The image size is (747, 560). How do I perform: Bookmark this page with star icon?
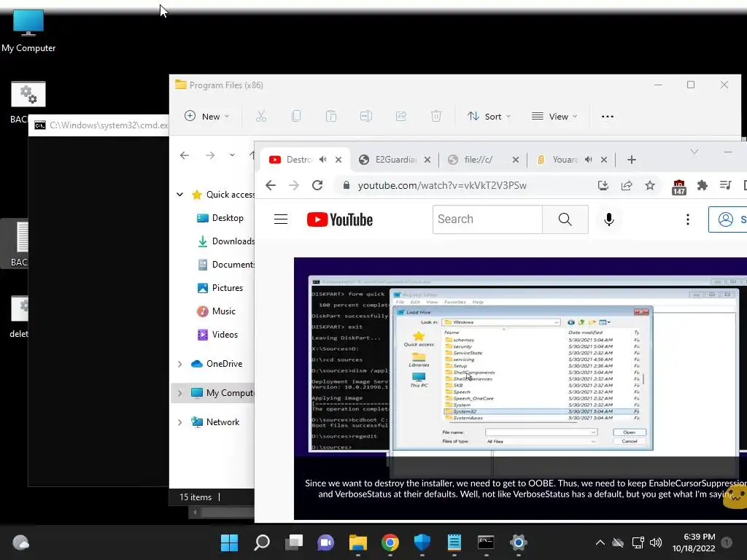click(650, 185)
